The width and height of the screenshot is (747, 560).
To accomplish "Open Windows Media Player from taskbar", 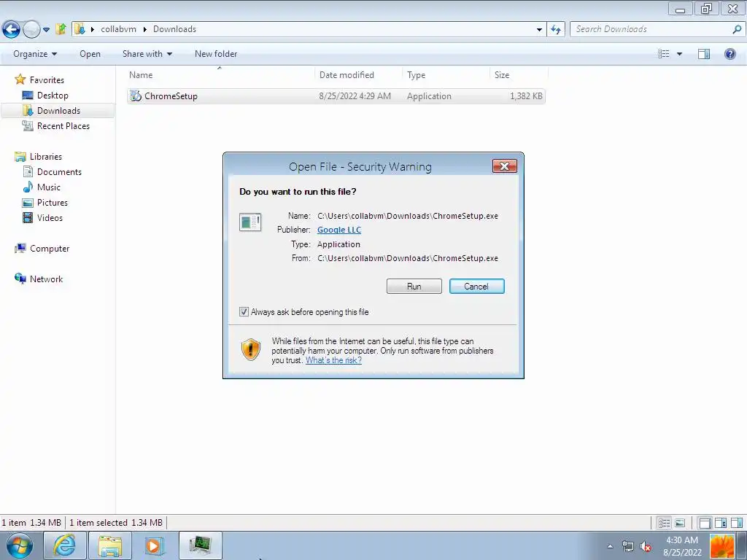I will [x=153, y=545].
